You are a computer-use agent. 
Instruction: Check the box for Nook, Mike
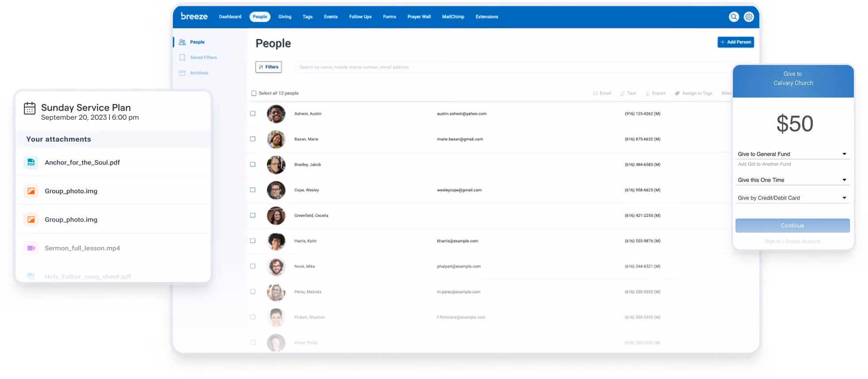tap(253, 266)
